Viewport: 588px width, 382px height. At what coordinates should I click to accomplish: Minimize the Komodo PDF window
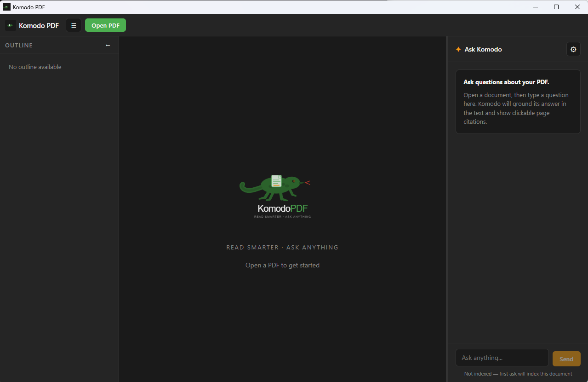pos(535,7)
